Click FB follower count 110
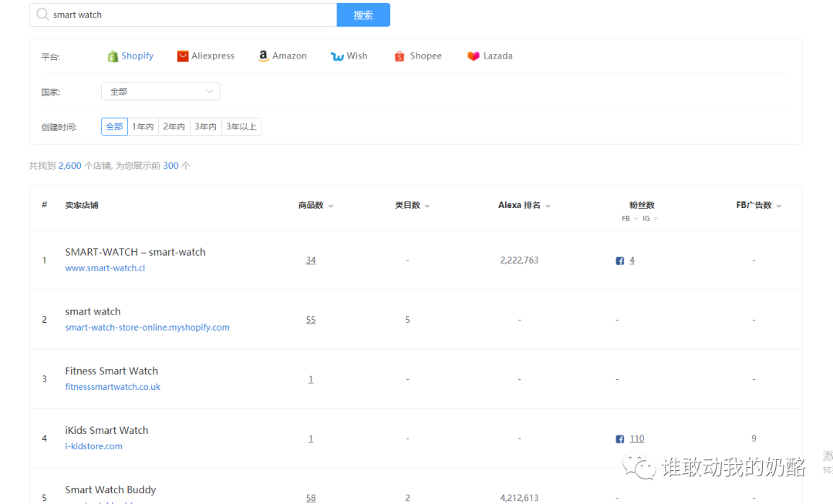Image resolution: width=833 pixels, height=504 pixels. (x=637, y=438)
